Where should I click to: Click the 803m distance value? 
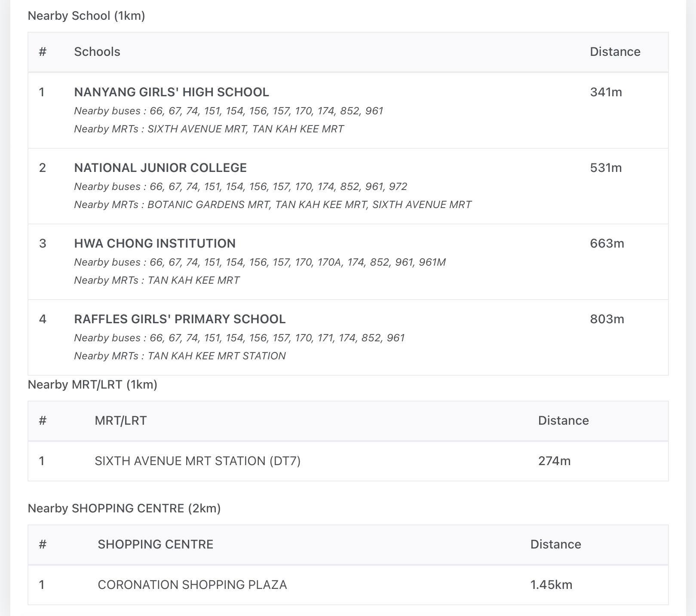[607, 319]
